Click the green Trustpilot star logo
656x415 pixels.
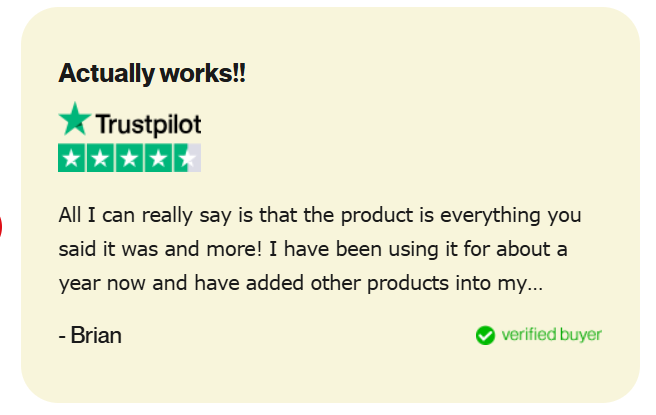[74, 120]
